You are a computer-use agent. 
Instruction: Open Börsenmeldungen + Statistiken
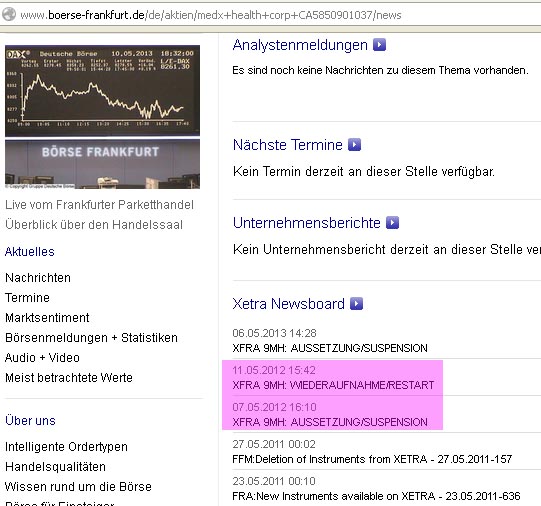coord(91,338)
